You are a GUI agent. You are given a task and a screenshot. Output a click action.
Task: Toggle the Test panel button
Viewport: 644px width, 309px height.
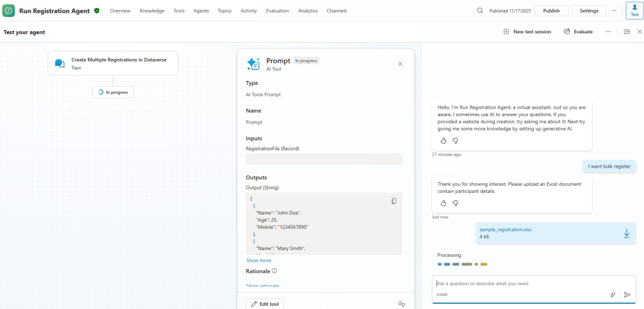(x=634, y=11)
